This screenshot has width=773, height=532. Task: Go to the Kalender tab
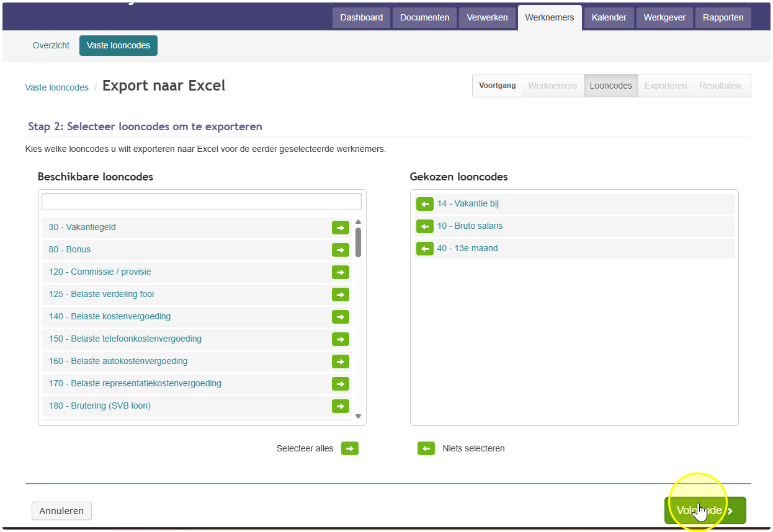tap(609, 17)
